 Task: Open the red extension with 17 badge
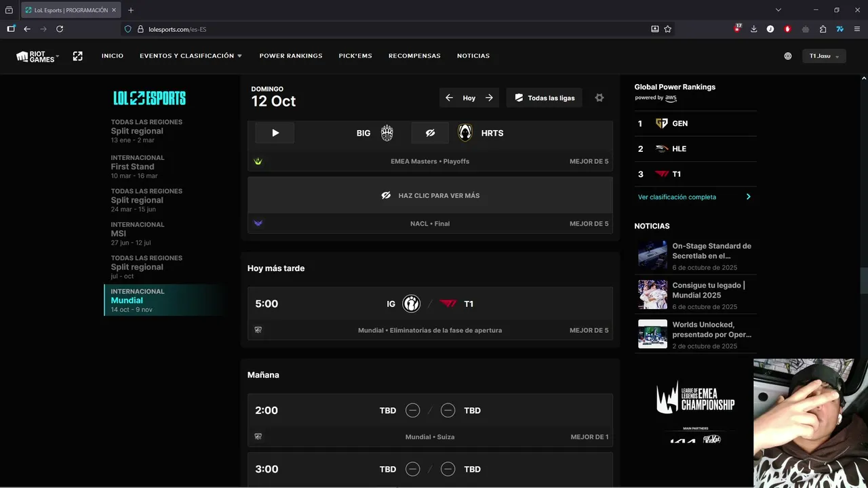(738, 28)
